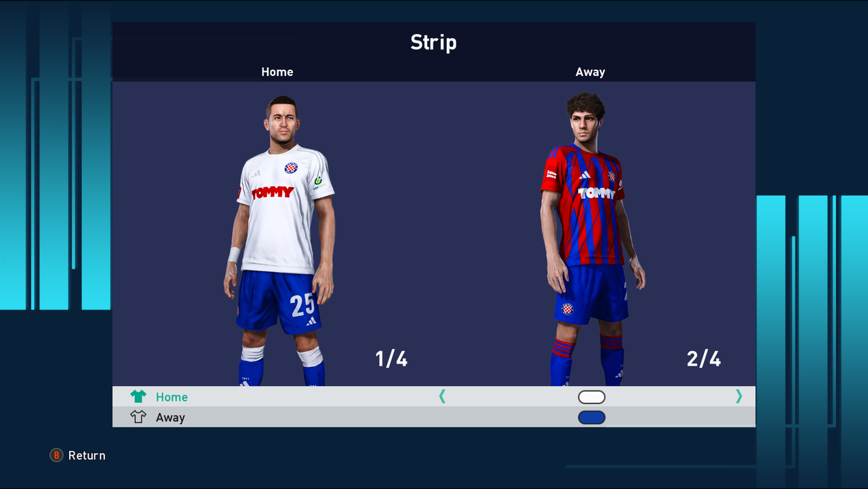Click the away kit player model

click(591, 239)
